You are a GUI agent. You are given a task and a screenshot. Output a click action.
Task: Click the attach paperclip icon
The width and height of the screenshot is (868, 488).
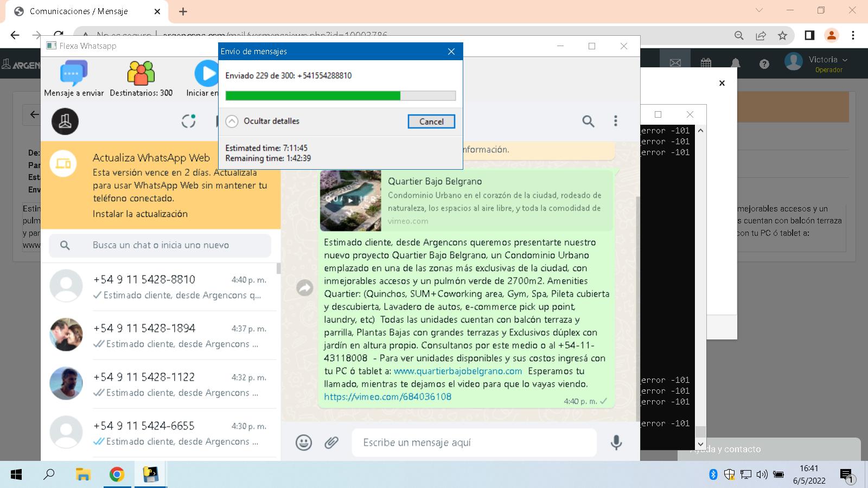click(331, 442)
